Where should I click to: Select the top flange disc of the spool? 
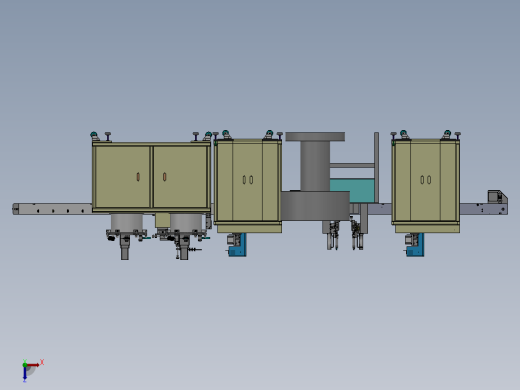point(315,136)
